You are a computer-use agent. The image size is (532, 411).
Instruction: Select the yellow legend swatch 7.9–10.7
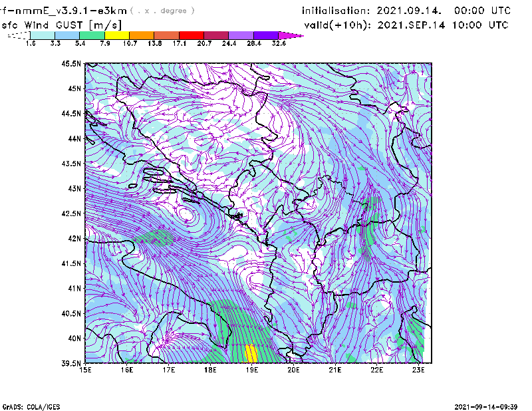tap(117, 35)
